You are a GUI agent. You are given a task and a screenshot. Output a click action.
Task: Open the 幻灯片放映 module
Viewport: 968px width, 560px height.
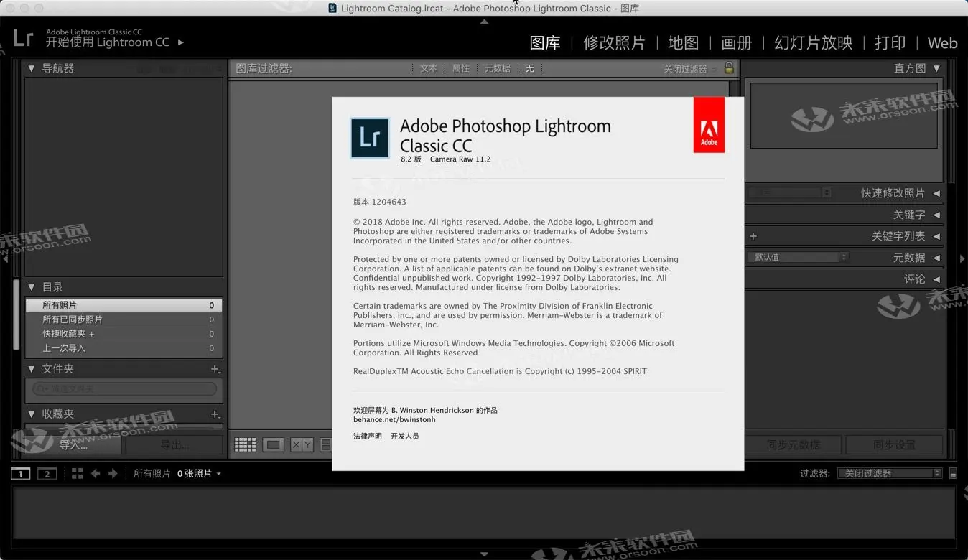(814, 43)
